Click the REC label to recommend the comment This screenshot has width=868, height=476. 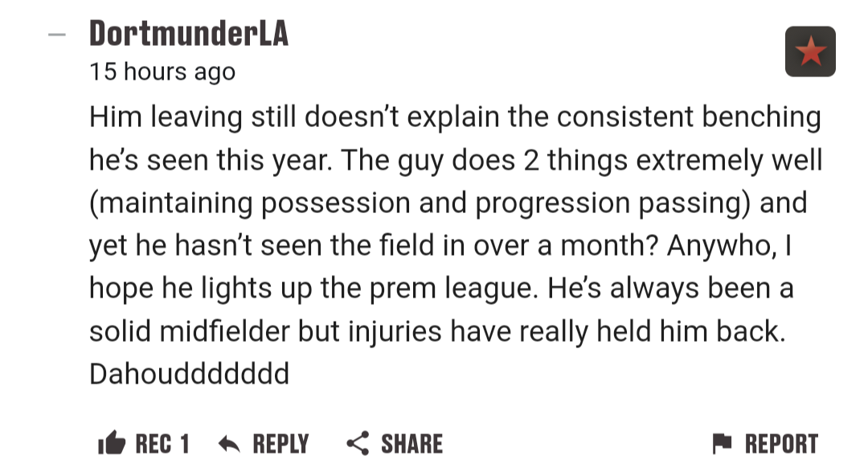[154, 444]
